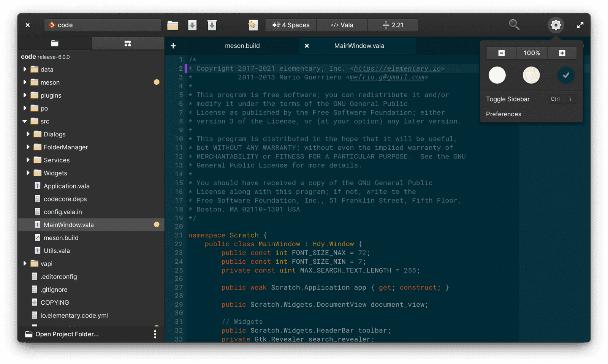Image resolution: width=608 pixels, height=364 pixels.
Task: Click the save document icon
Action: pos(192,25)
